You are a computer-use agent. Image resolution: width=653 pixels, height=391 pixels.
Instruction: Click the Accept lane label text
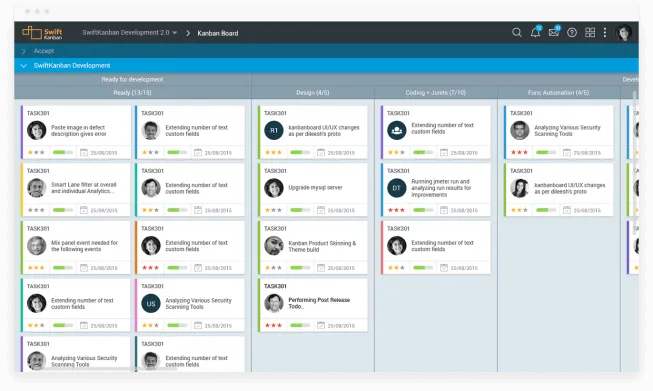[44, 51]
